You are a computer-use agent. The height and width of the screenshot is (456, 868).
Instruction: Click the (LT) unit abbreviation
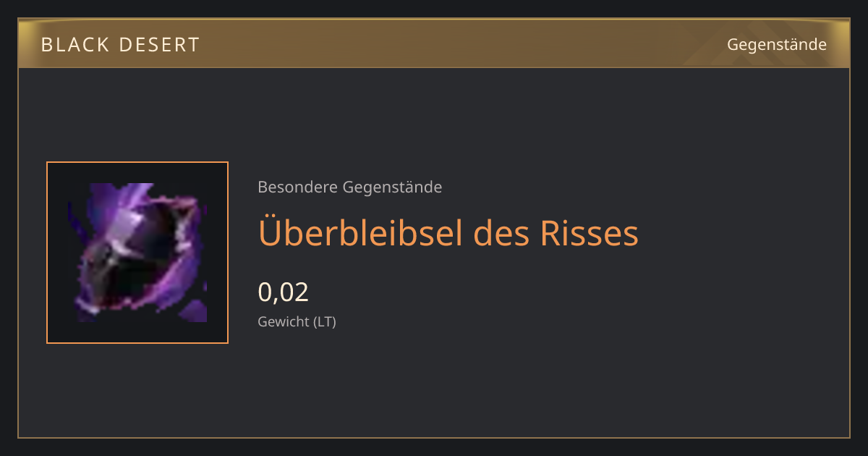[325, 321]
